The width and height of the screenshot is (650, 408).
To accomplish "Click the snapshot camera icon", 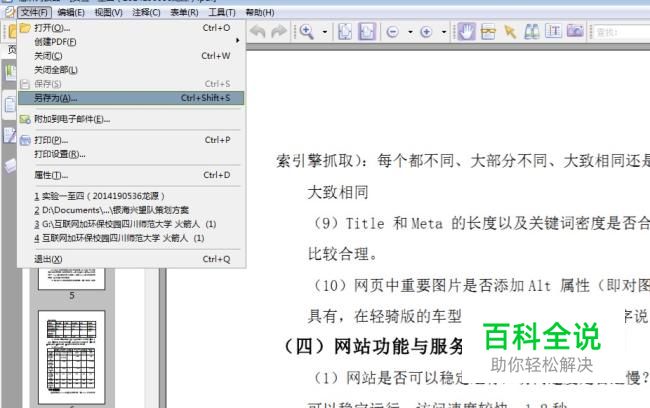I will (x=575, y=31).
